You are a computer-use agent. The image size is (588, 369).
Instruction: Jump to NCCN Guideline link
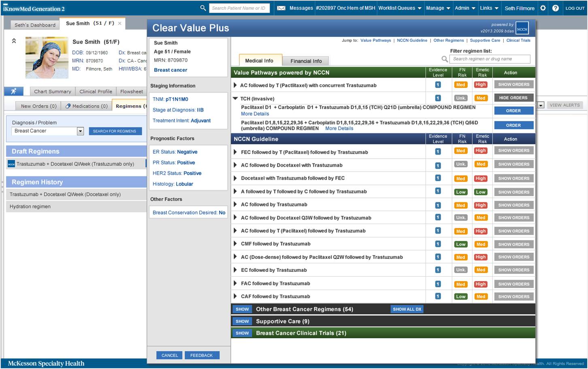point(412,40)
